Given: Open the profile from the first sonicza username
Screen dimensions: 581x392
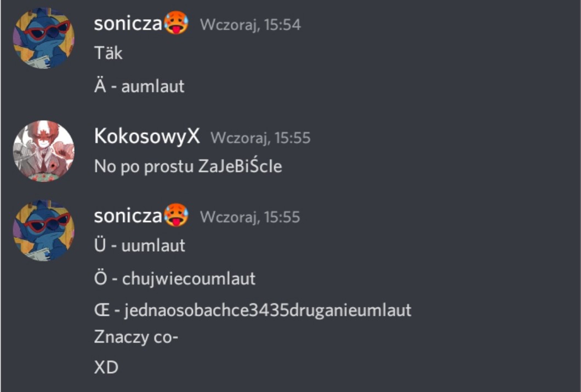Looking at the screenshot, I should pyautogui.click(x=128, y=24).
